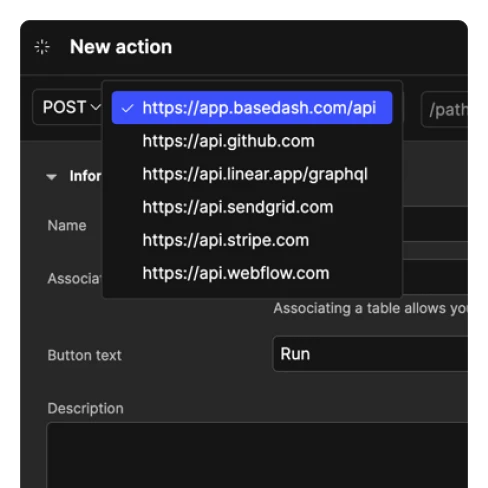Select https://api.sendgrid.com base URL
488x488 pixels.
[252, 207]
